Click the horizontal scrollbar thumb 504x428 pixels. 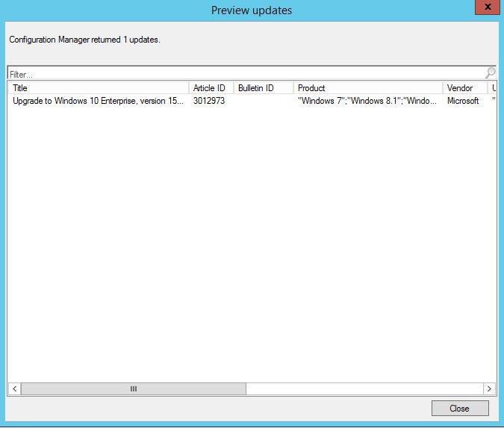click(x=134, y=389)
